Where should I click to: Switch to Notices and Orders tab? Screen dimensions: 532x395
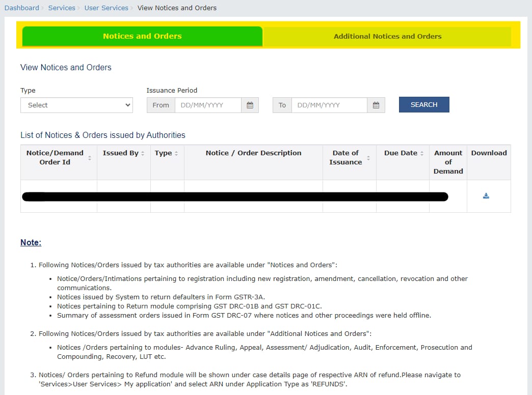(x=142, y=36)
